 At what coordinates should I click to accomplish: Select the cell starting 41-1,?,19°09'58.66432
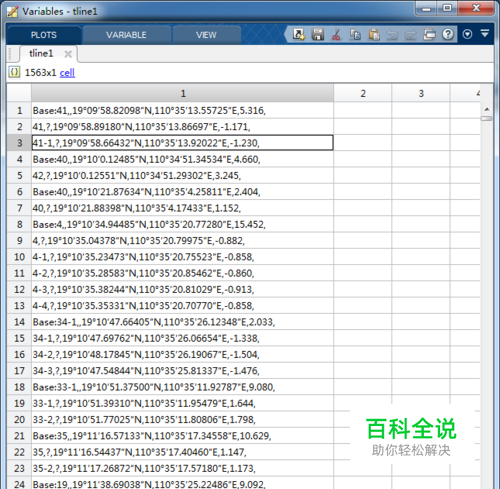click(183, 143)
